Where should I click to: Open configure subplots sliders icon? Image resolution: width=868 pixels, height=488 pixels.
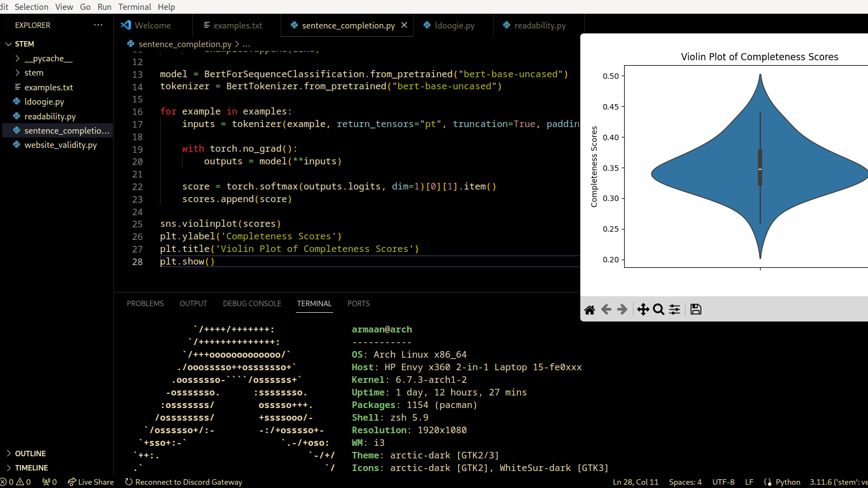[675, 309]
